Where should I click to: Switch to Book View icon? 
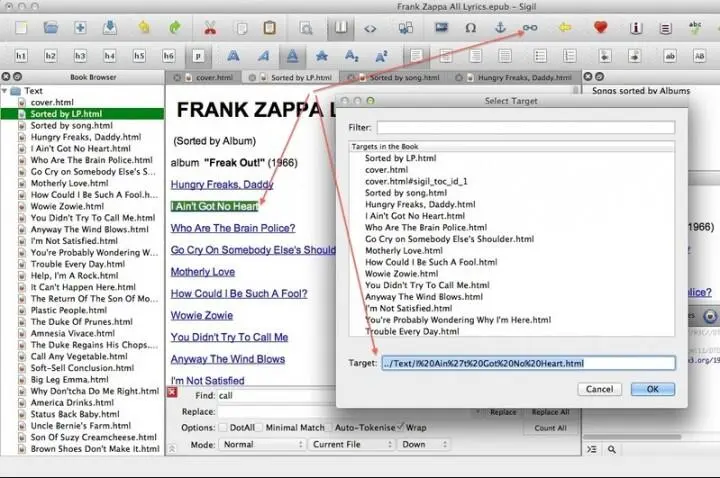pyautogui.click(x=341, y=28)
